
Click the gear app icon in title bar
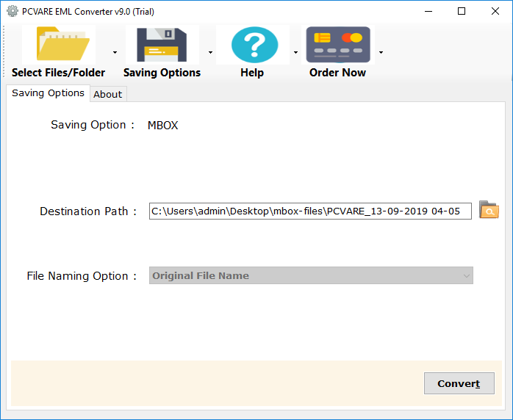coord(12,11)
